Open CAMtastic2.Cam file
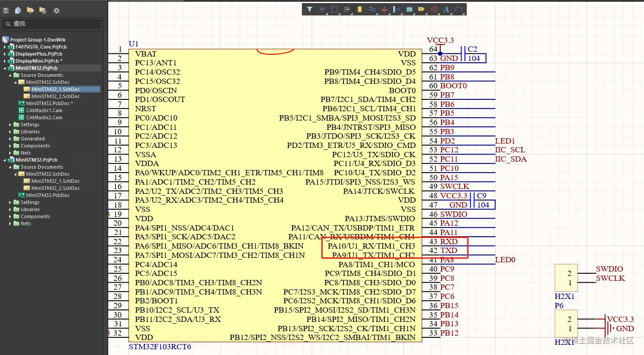 [x=44, y=117]
